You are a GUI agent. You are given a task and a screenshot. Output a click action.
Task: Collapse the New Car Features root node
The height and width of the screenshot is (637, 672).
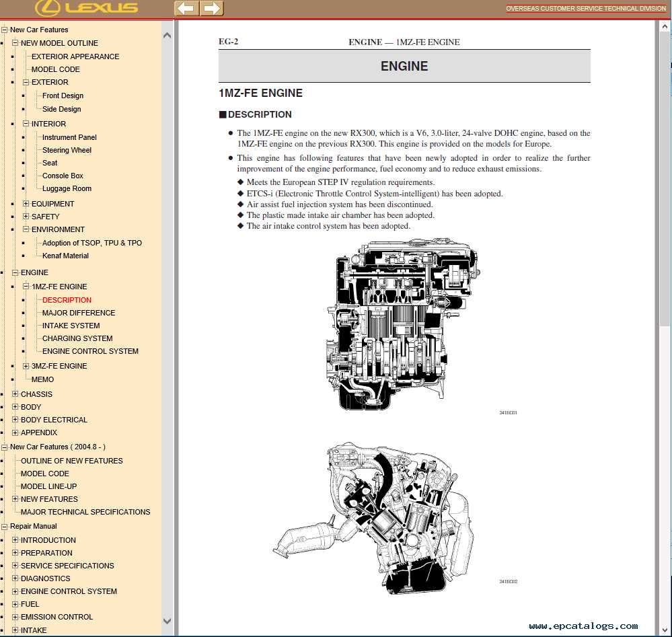[x=4, y=30]
